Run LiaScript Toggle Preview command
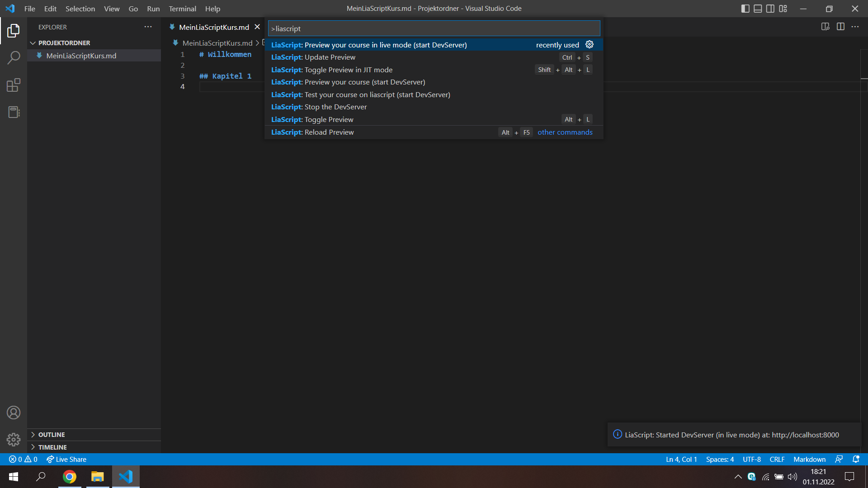The width and height of the screenshot is (868, 488). 434,119
